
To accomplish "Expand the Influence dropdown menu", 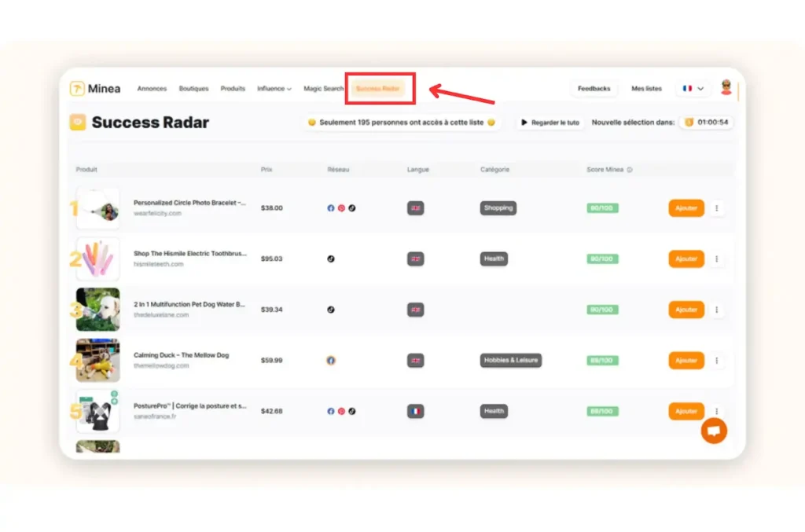I will coord(274,88).
